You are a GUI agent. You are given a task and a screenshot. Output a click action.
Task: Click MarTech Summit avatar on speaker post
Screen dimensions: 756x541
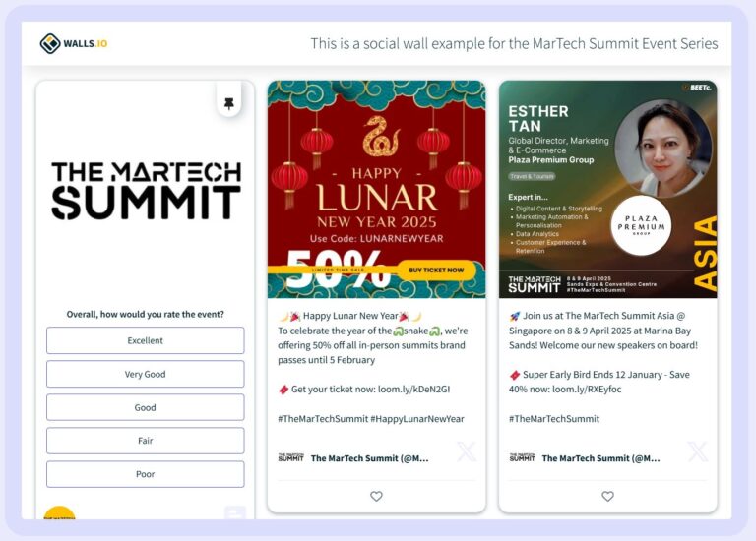(522, 457)
